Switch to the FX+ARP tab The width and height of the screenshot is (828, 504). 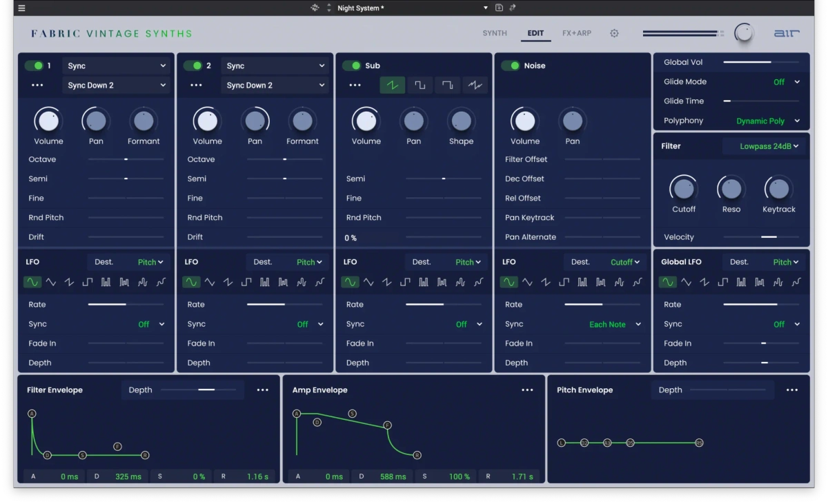tap(577, 33)
